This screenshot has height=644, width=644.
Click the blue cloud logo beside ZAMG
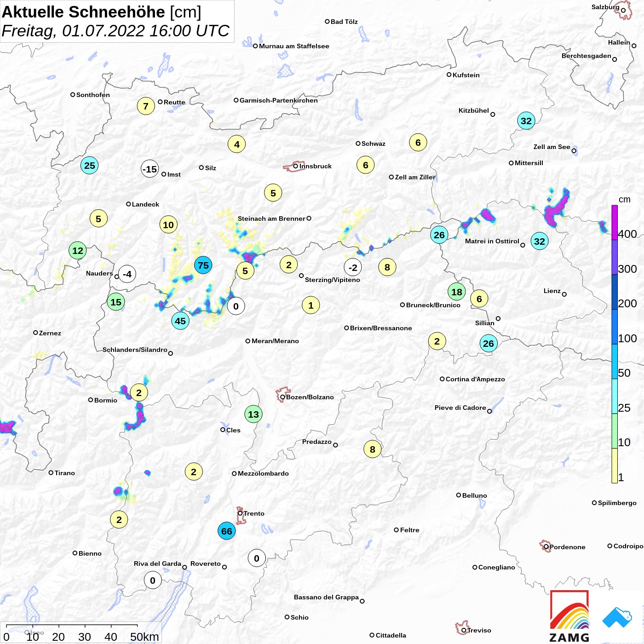point(617,618)
